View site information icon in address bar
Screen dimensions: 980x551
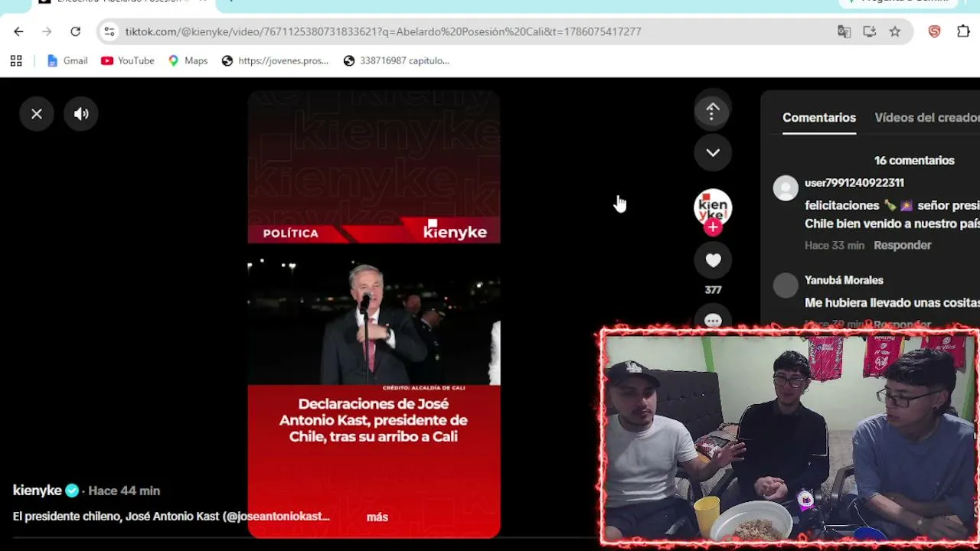point(109,31)
